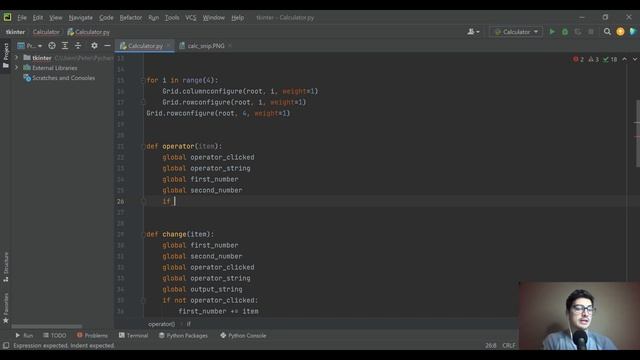Viewport: 640px width, 360px height.
Task: Jump to the next highlighted error with down arrow
Action: pyautogui.click(x=635, y=60)
